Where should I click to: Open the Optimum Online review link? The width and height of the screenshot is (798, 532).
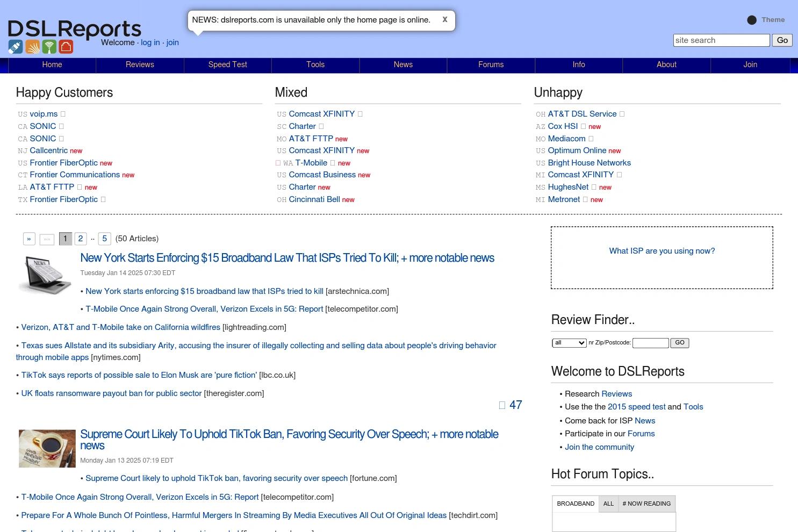pos(577,150)
